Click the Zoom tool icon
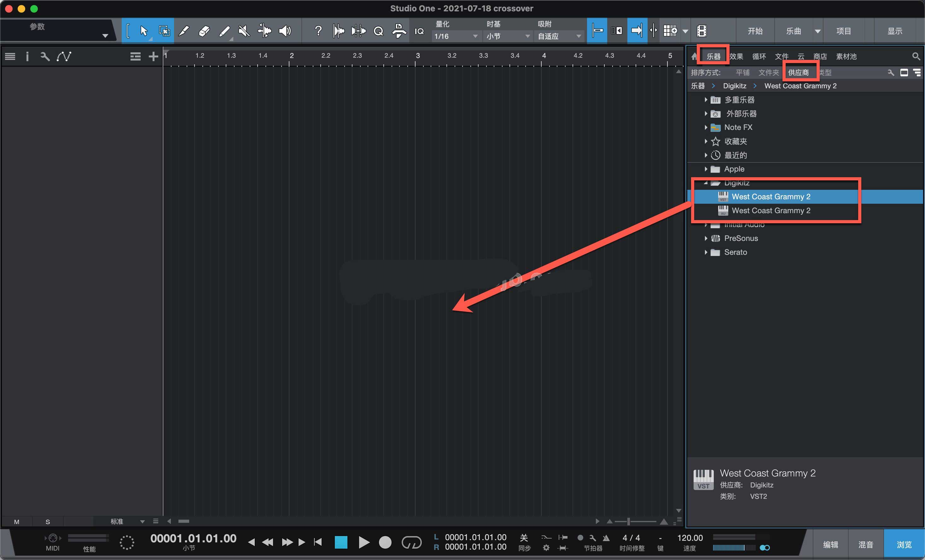 point(379,31)
